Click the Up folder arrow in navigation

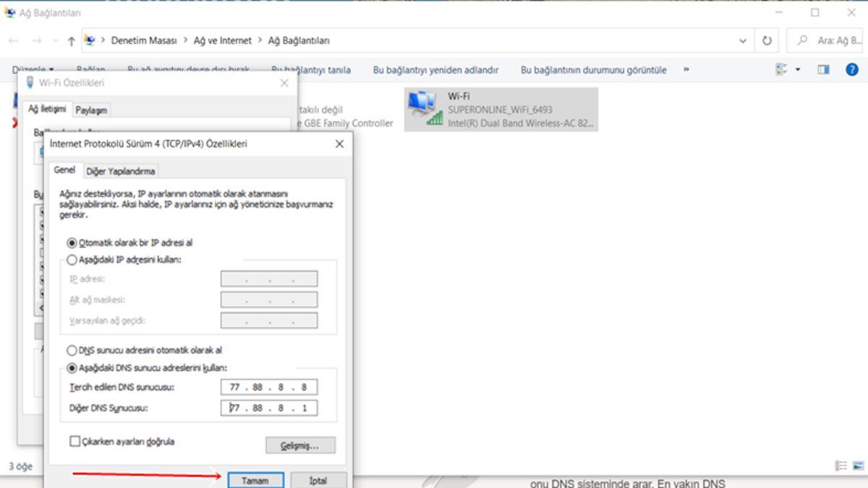click(x=71, y=41)
